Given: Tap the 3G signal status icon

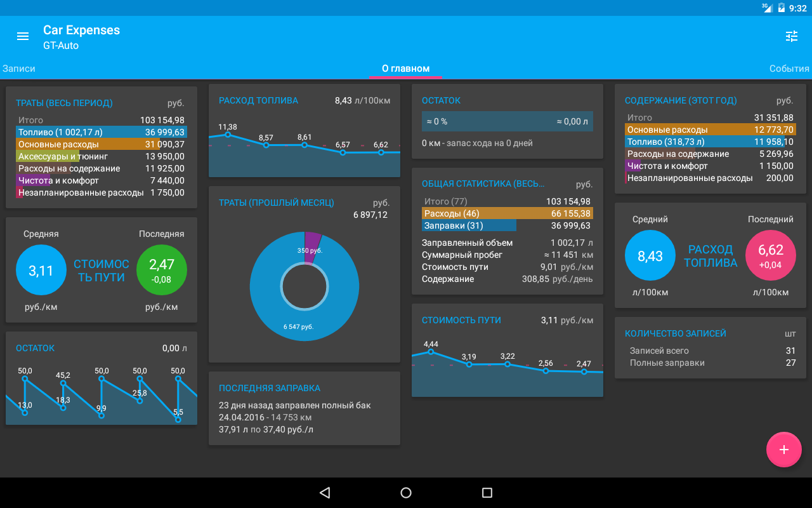Looking at the screenshot, I should pos(767,8).
